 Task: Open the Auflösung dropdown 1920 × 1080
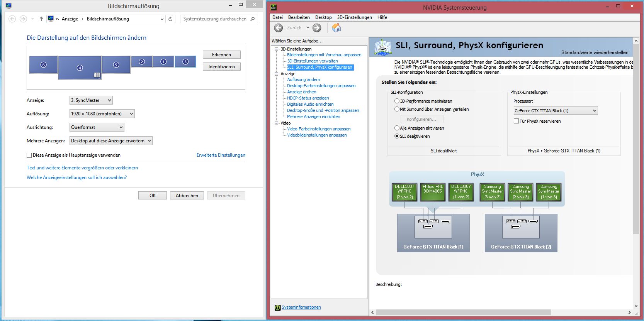click(102, 114)
